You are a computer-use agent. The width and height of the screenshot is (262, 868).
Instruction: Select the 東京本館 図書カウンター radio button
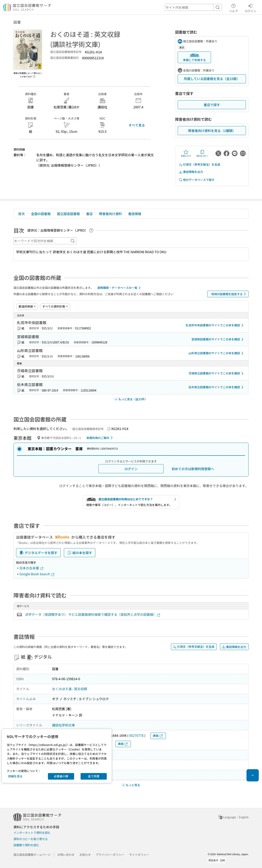(19, 449)
